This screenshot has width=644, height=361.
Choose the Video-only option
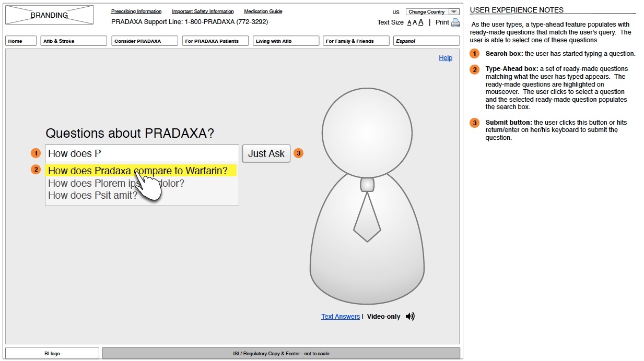coord(384,317)
